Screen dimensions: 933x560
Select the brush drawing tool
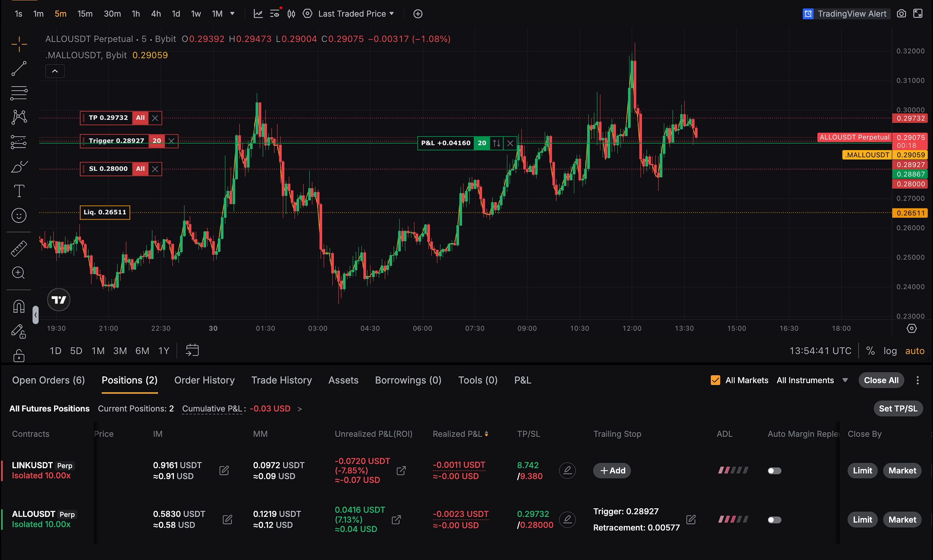(19, 166)
